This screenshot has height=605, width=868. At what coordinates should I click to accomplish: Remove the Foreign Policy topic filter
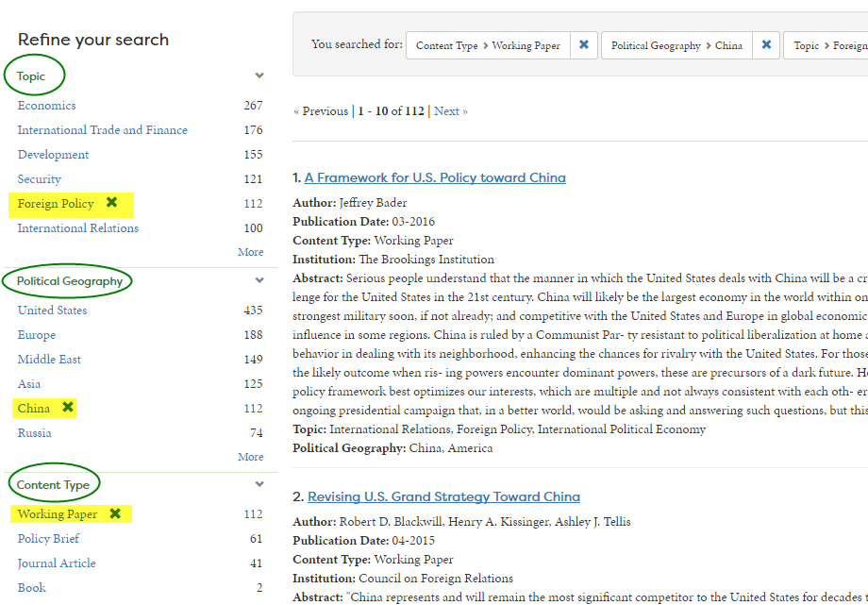click(111, 203)
